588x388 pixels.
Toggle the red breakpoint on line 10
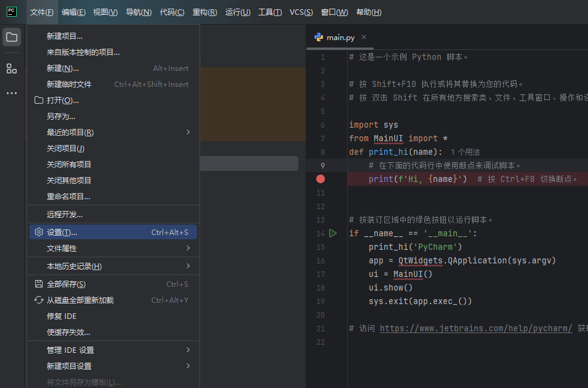320,178
